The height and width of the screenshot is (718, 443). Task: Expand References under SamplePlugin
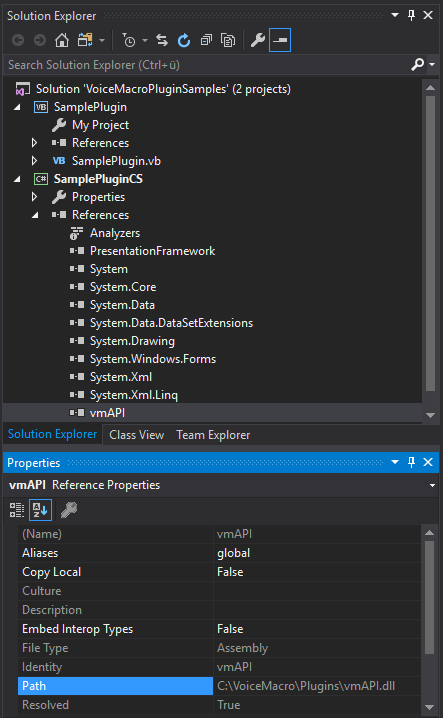(x=34, y=143)
